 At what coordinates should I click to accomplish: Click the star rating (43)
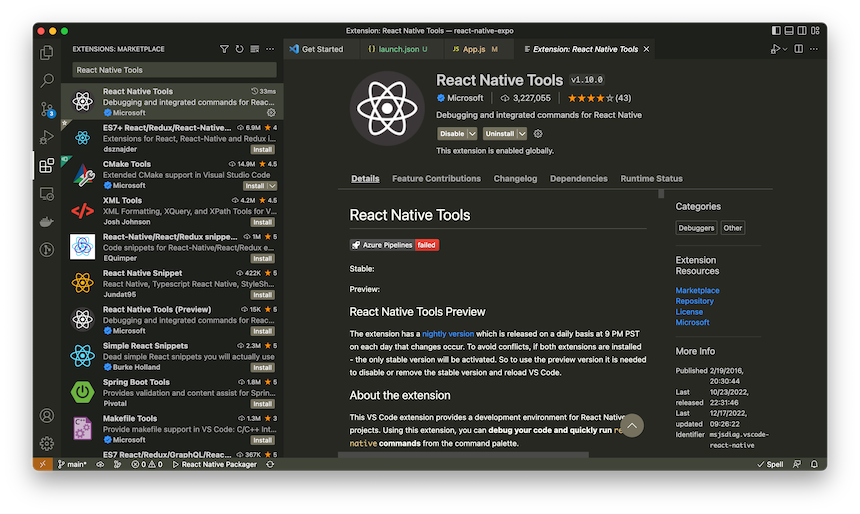pyautogui.click(x=599, y=98)
